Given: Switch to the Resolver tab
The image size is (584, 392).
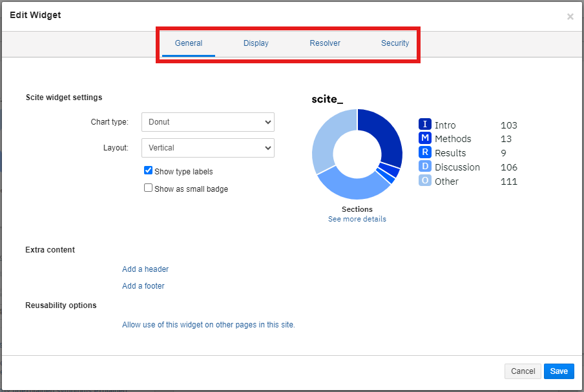Looking at the screenshot, I should pyautogui.click(x=325, y=43).
